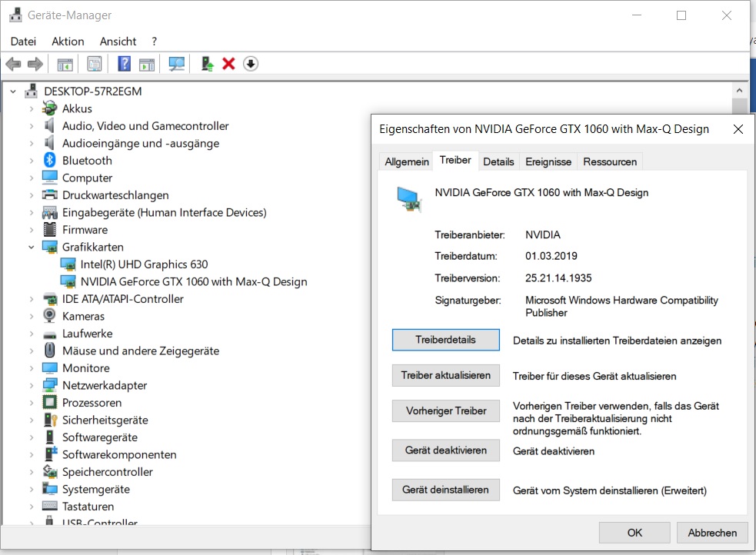Click the Netzwerkadapter icon
This screenshot has width=756, height=555.
pyautogui.click(x=50, y=385)
